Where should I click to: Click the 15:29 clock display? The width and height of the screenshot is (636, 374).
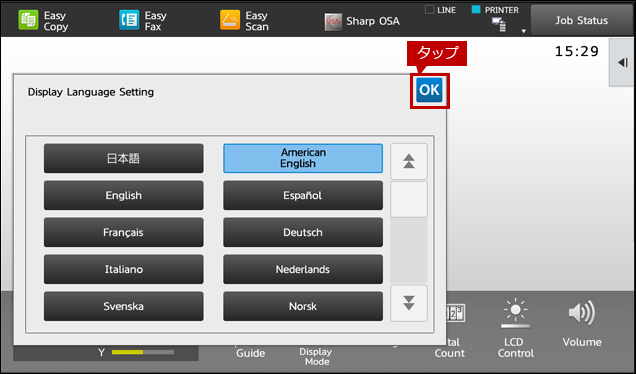576,52
